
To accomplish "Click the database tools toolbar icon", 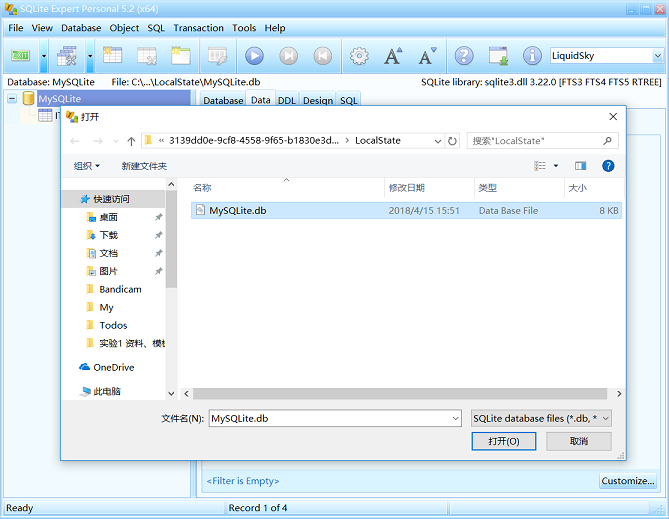I will (67, 56).
